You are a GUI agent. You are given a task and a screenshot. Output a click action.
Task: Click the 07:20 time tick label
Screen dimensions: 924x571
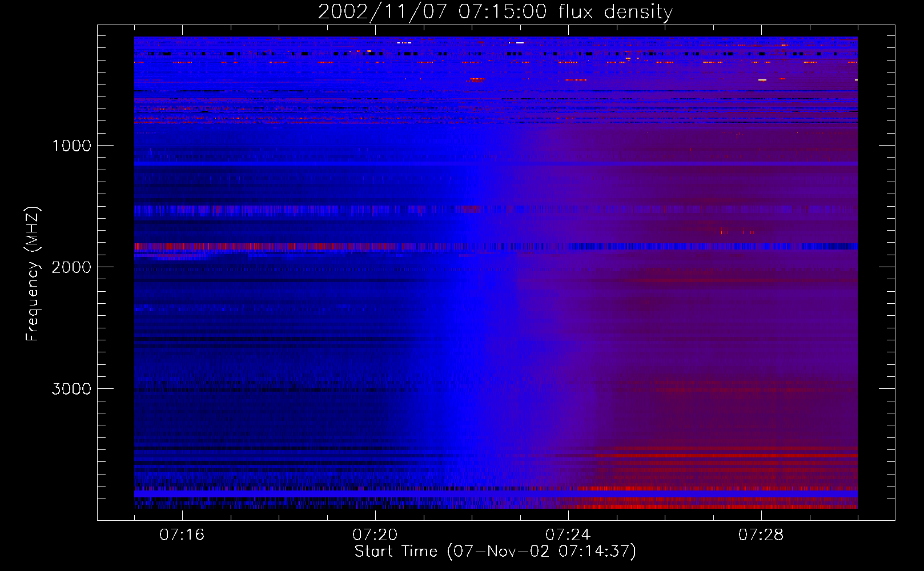(375, 534)
